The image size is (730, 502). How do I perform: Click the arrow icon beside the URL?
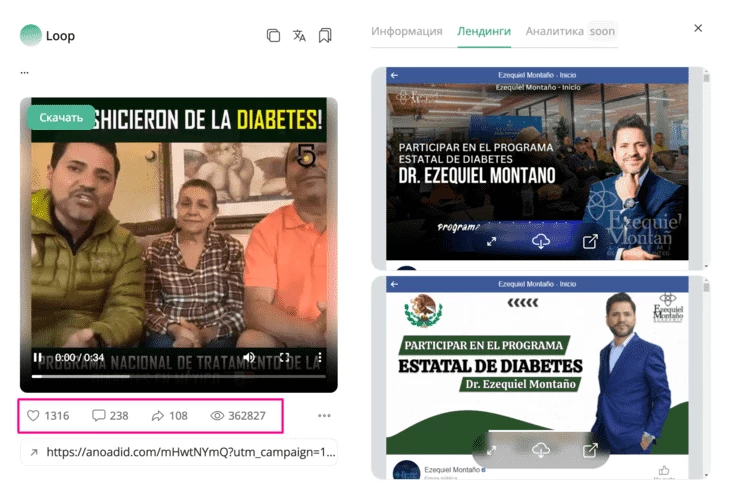34,452
